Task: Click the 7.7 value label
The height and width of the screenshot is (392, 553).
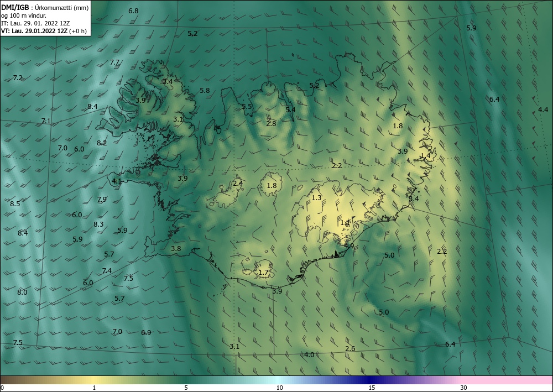Action: 114,62
